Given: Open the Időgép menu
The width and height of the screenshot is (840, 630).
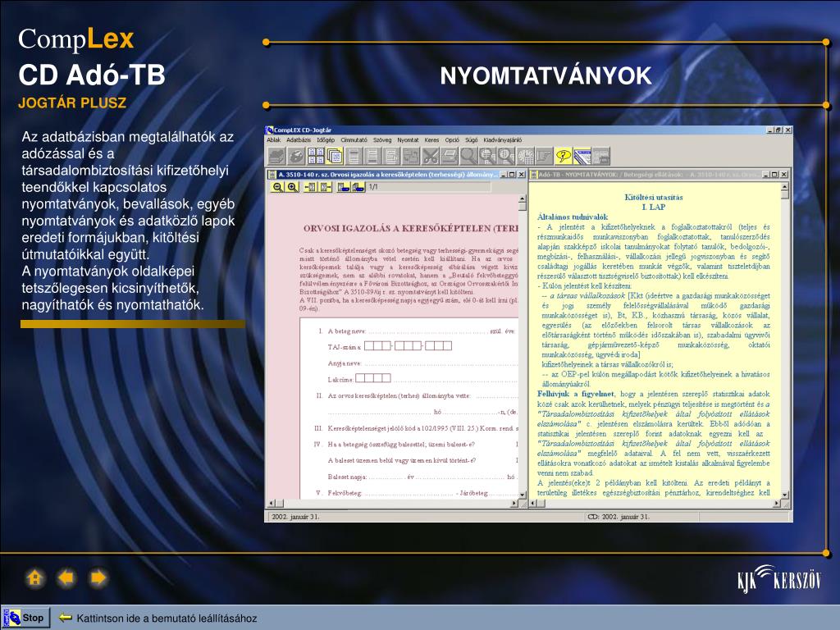Looking at the screenshot, I should point(326,140).
